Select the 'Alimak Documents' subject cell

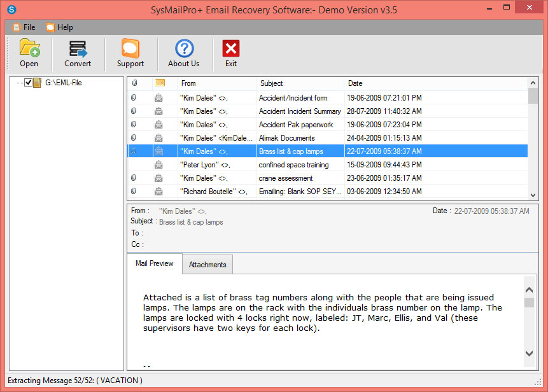[300, 137]
